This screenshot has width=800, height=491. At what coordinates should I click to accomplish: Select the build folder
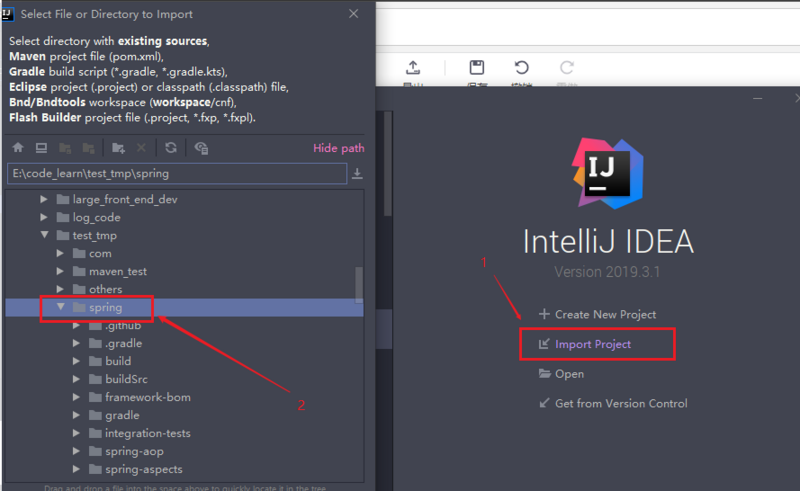click(118, 361)
